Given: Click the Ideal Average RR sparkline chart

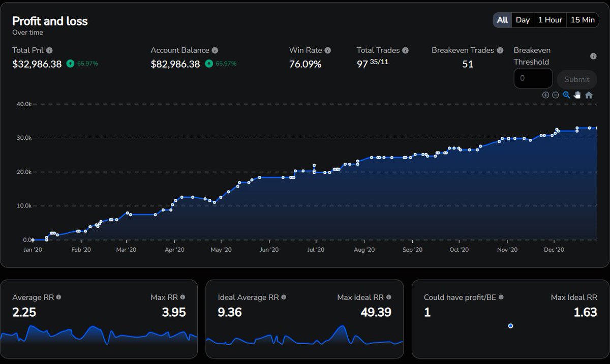Looking at the screenshot, I should point(304,336).
